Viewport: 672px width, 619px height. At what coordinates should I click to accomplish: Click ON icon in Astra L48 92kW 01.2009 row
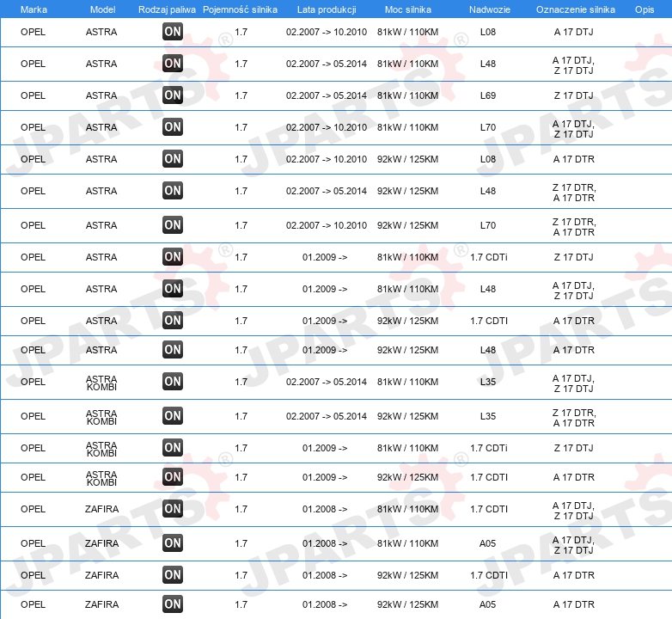pos(173,350)
